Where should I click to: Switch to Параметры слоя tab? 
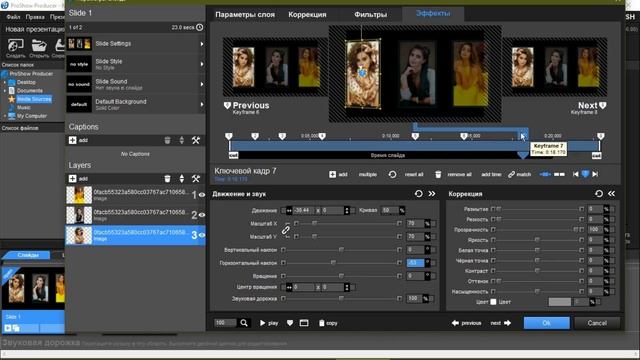click(x=245, y=14)
